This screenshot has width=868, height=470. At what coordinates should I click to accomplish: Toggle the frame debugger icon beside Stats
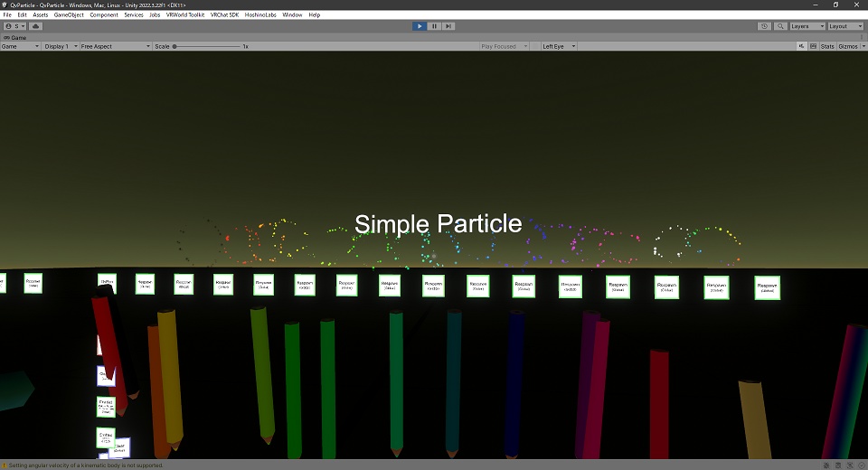(x=813, y=46)
